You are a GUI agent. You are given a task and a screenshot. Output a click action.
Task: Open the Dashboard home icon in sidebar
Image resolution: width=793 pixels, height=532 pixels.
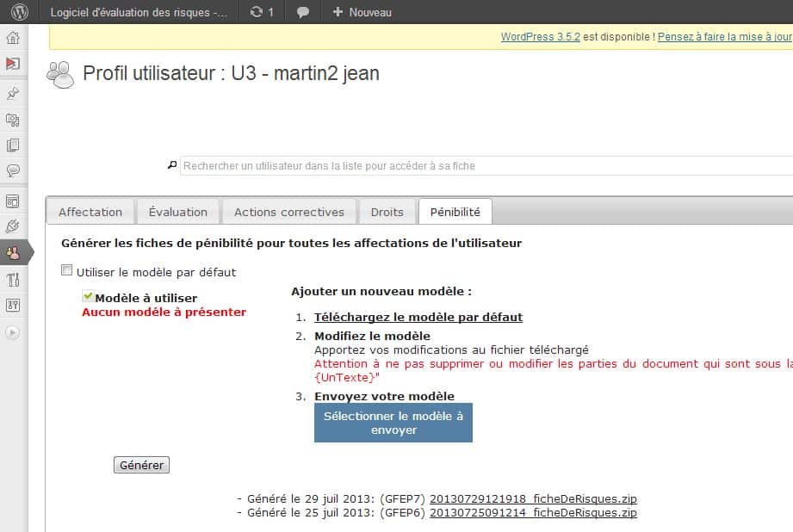point(13,38)
